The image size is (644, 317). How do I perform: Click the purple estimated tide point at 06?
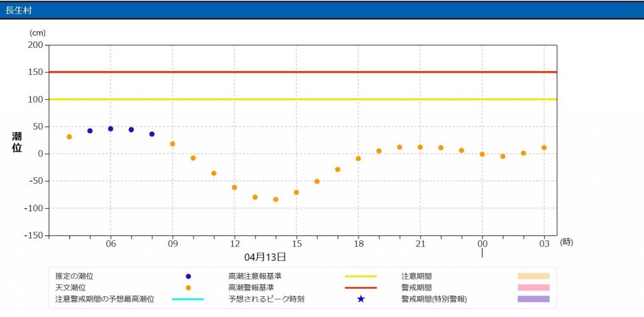coord(111,129)
